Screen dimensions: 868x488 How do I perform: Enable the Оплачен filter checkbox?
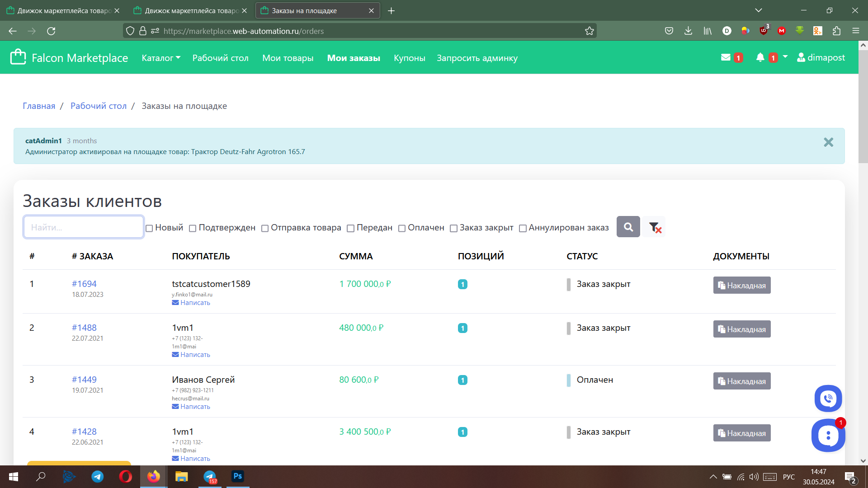tap(402, 228)
